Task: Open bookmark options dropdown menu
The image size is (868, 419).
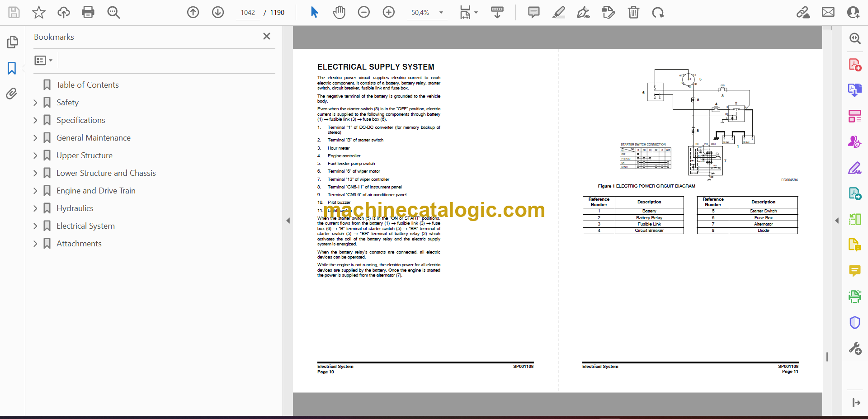Action: point(43,60)
